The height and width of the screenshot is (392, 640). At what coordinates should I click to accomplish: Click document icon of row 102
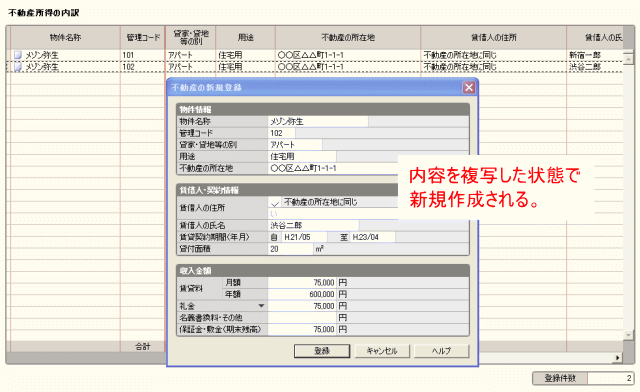[18, 67]
